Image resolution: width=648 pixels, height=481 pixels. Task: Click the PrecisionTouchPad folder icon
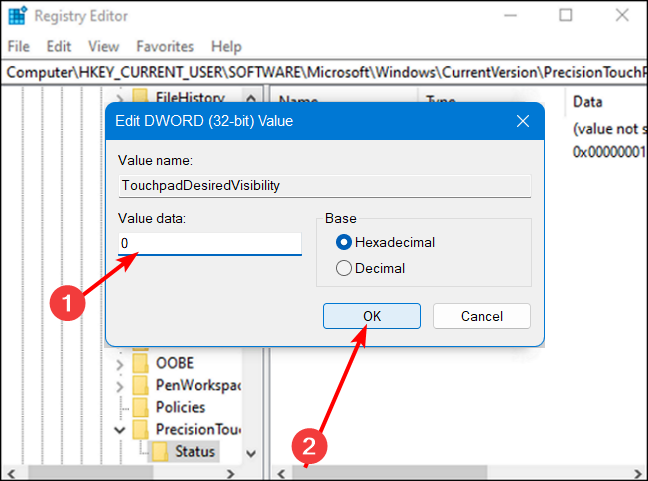click(x=139, y=429)
